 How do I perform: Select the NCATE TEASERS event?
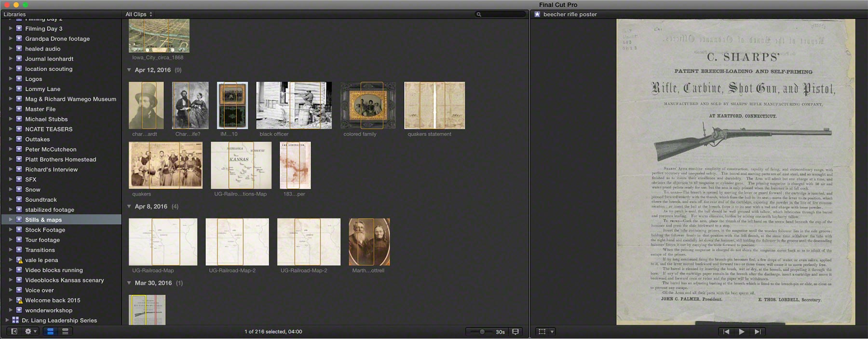click(x=49, y=129)
